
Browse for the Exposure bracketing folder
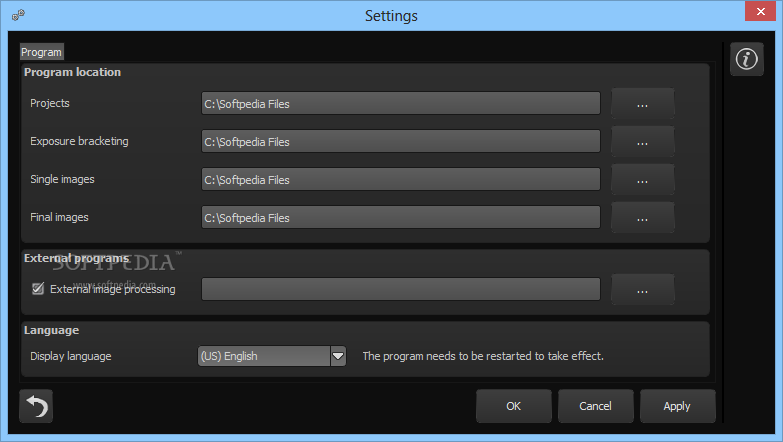click(x=642, y=142)
